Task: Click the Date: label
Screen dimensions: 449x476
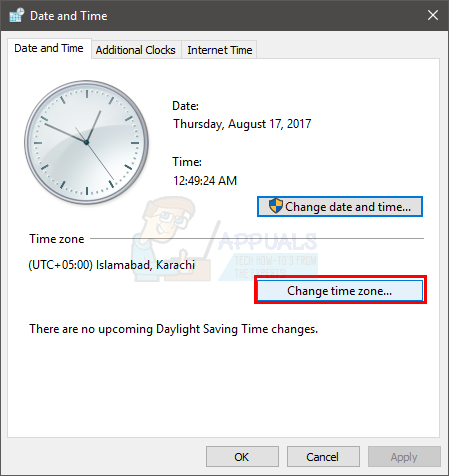Action: [185, 106]
